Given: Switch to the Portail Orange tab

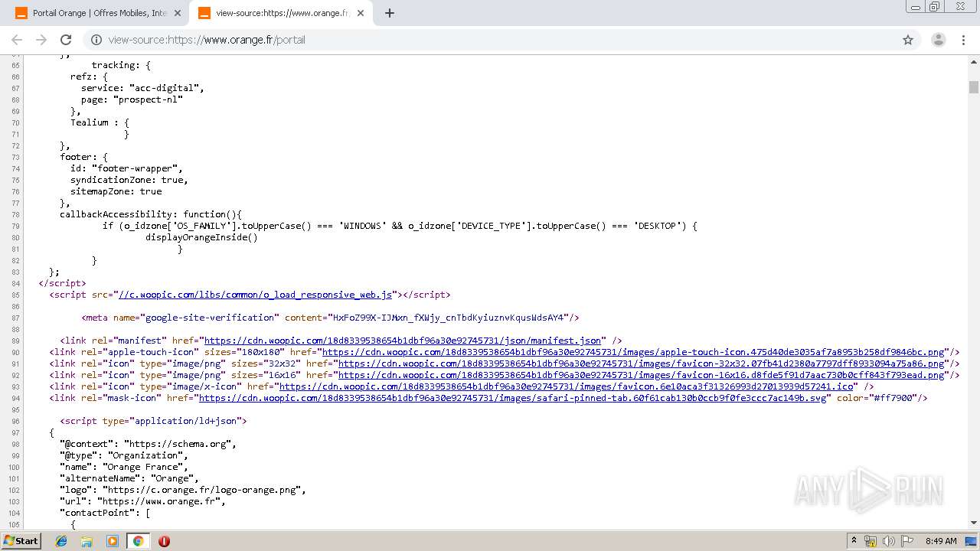Looking at the screenshot, I should pyautogui.click(x=97, y=13).
